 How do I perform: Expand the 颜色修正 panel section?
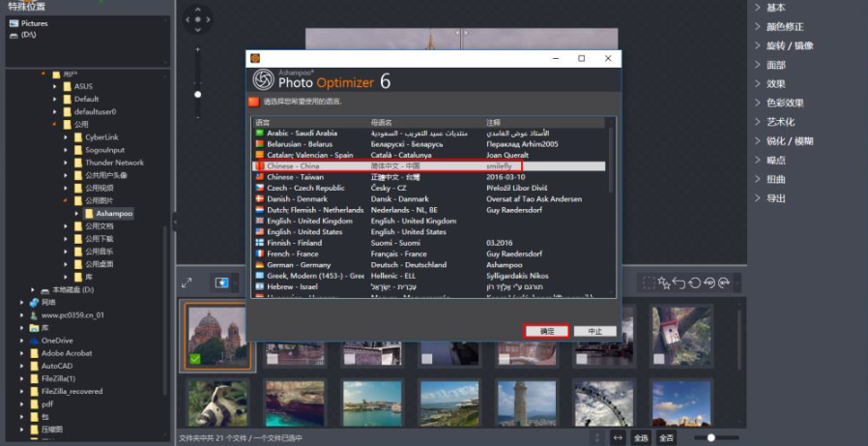point(784,27)
